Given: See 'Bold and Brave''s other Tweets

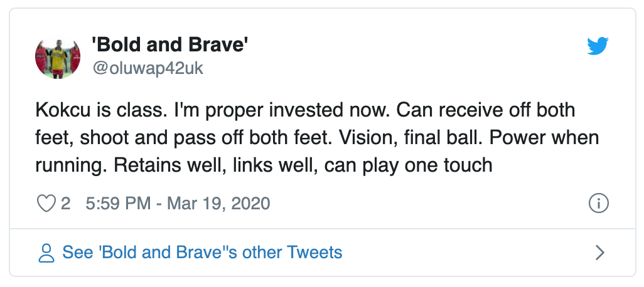Looking at the screenshot, I should coord(202,253).
